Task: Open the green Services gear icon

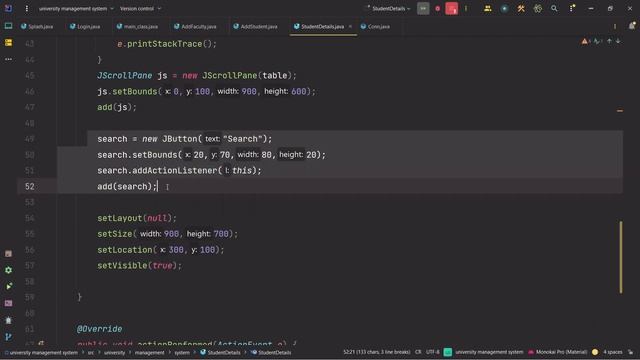Action: pyautogui.click(x=8, y=270)
